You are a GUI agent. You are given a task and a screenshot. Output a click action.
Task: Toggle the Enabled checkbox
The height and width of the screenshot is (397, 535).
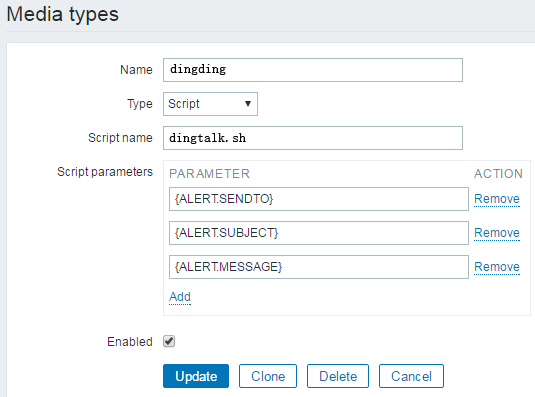coord(169,341)
